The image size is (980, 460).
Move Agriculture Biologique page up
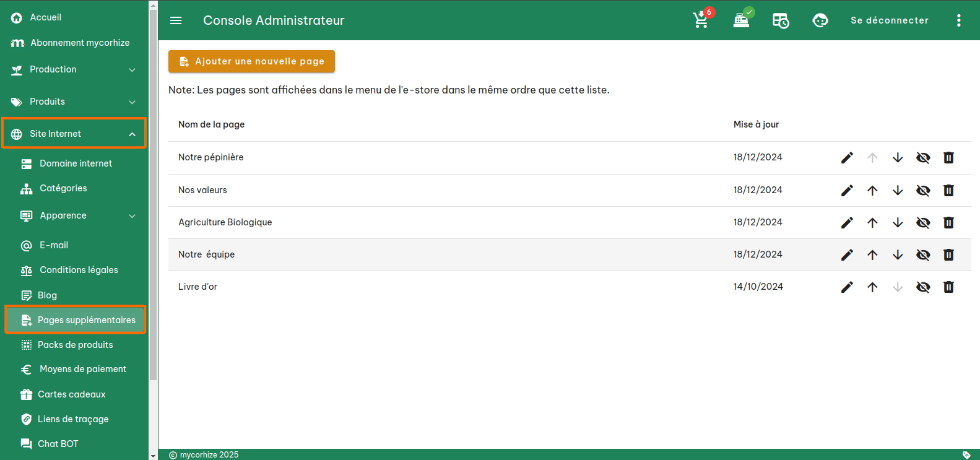pyautogui.click(x=872, y=223)
